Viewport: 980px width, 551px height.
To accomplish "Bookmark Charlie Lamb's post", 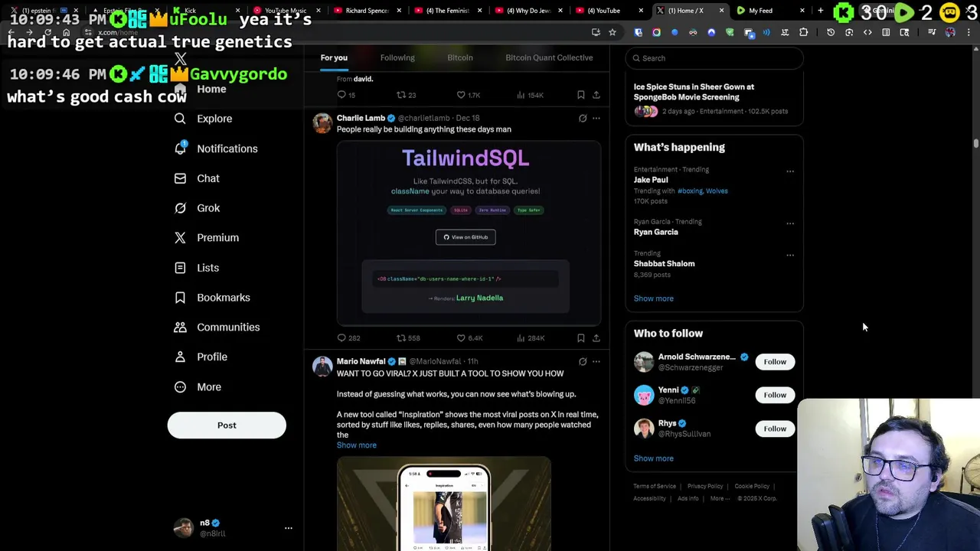I will click(581, 337).
